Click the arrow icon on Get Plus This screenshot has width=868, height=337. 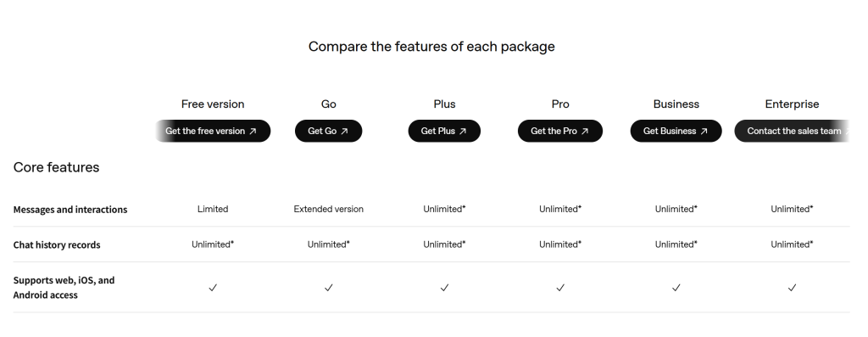click(x=463, y=132)
